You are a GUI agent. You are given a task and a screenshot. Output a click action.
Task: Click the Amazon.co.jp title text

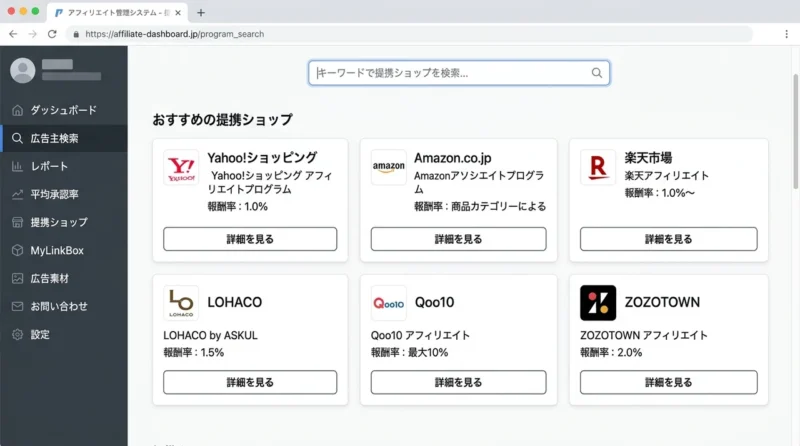pyautogui.click(x=453, y=158)
